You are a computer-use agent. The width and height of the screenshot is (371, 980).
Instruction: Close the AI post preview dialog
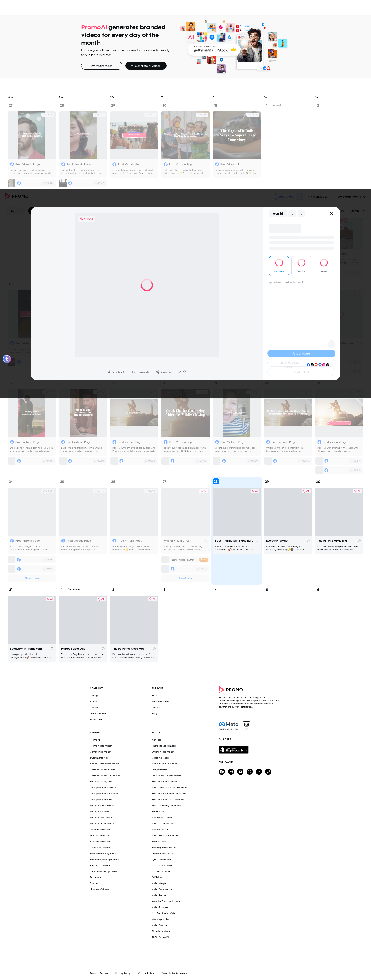tap(331, 213)
